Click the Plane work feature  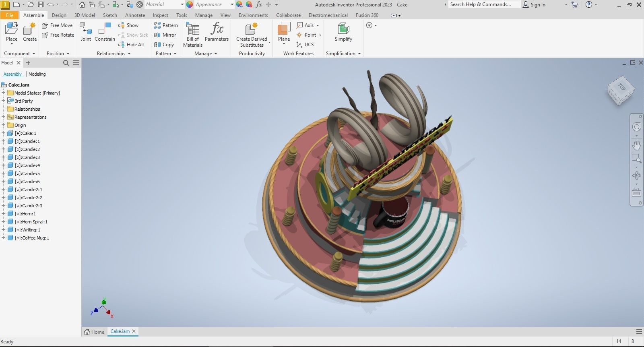click(x=284, y=32)
